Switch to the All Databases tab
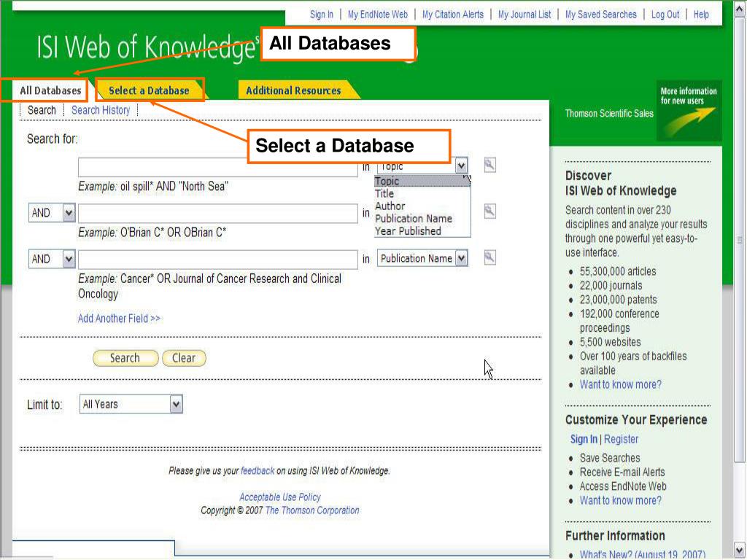This screenshot has height=560, width=747. [x=50, y=90]
